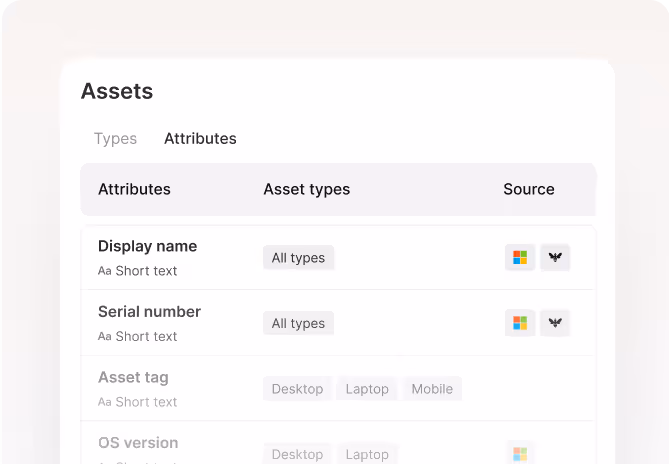Click the bat-shaped source icon for Serial number
Screen dimensions: 669x465
[x=555, y=323]
